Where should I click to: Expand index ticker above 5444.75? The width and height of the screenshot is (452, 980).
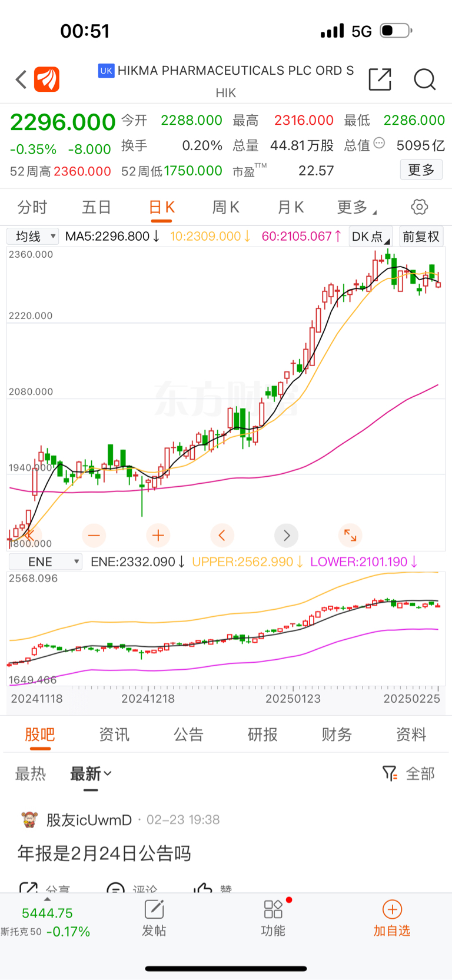point(48,899)
